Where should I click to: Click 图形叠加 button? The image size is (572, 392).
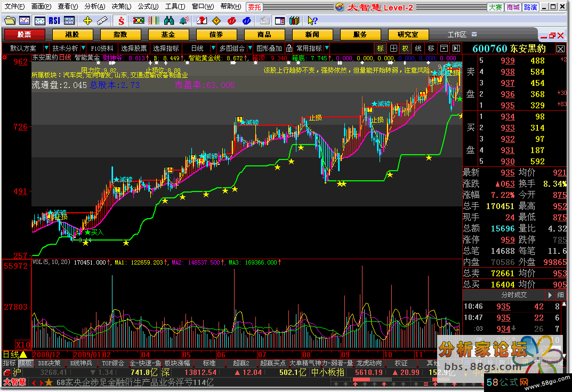(x=269, y=48)
